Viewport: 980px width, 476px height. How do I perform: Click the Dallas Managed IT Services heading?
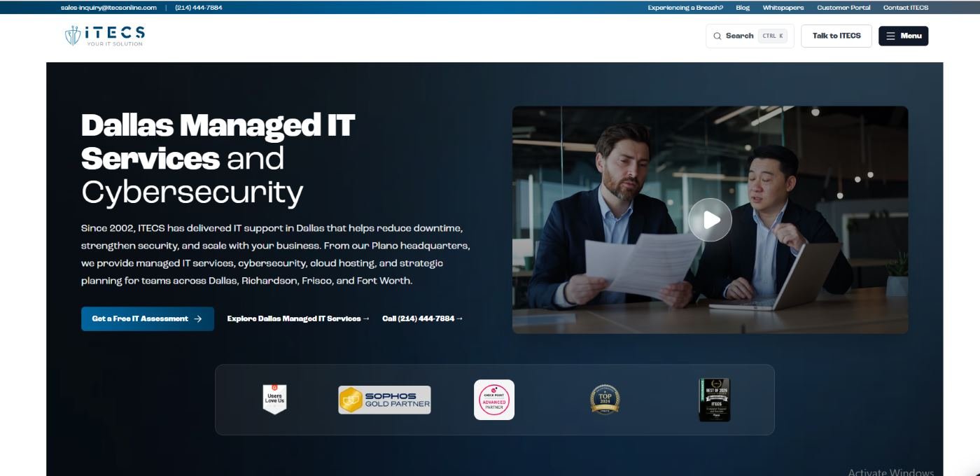pyautogui.click(x=218, y=142)
